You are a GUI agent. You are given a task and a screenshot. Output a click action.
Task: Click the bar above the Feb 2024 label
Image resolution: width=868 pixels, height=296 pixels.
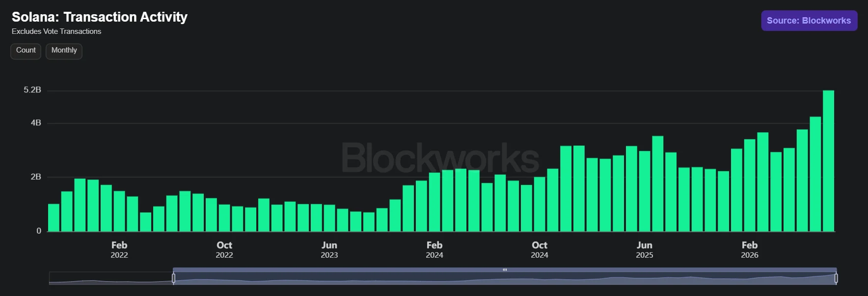(x=434, y=202)
